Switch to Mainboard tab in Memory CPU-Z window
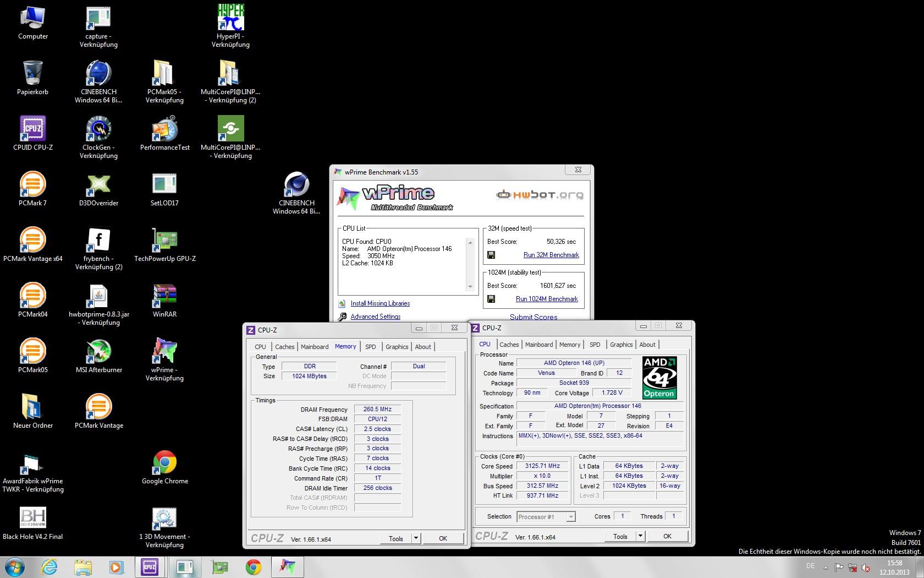924x578 pixels. [x=315, y=347]
